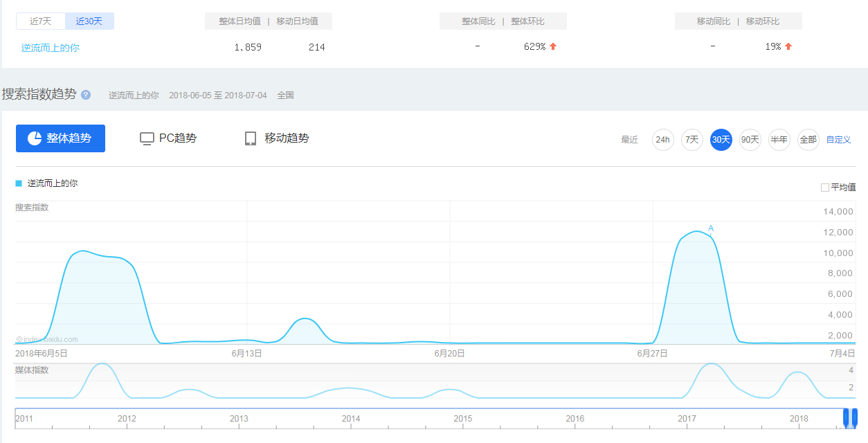Click the red up arrow next to 629%
This screenshot has width=868, height=443.
tap(553, 47)
